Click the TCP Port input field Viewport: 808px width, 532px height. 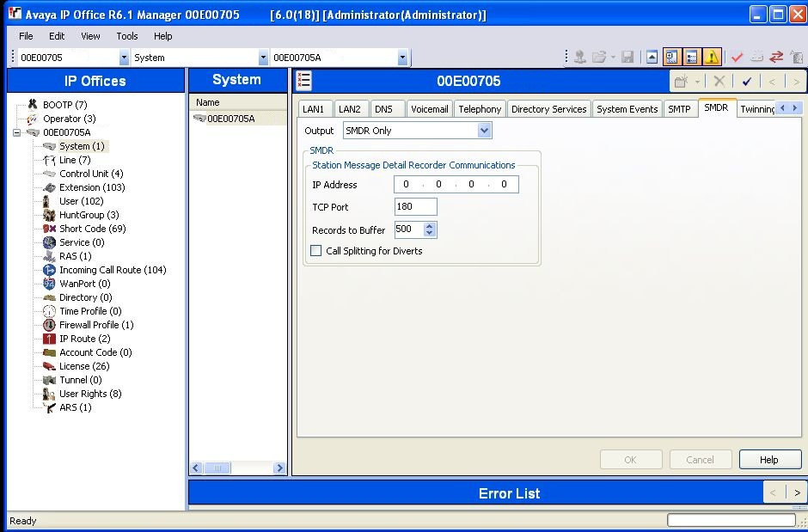click(x=415, y=207)
